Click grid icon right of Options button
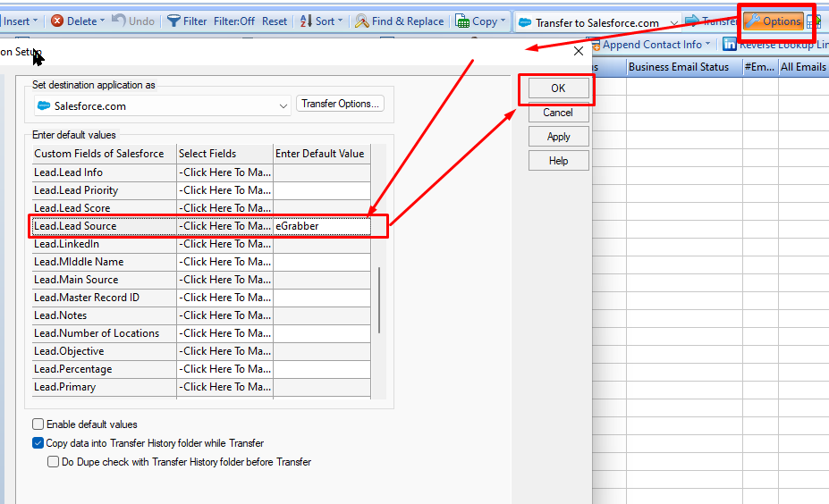This screenshot has width=829, height=504. point(813,21)
